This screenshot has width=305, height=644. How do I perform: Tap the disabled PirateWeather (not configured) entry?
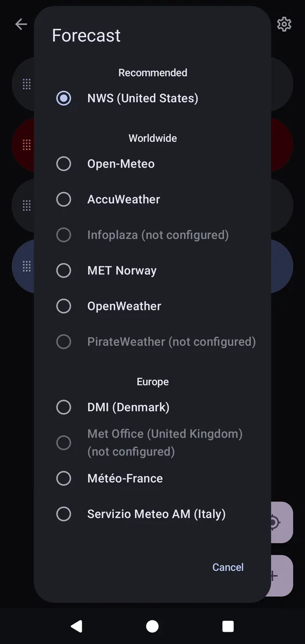[x=152, y=341]
